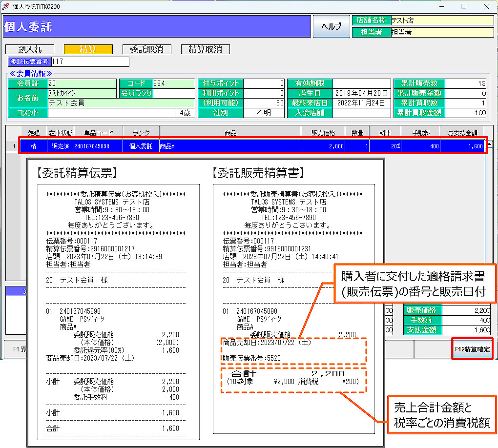The image size is (498, 448).
Task: Select the 委託取消 mode button
Action: 147,49
